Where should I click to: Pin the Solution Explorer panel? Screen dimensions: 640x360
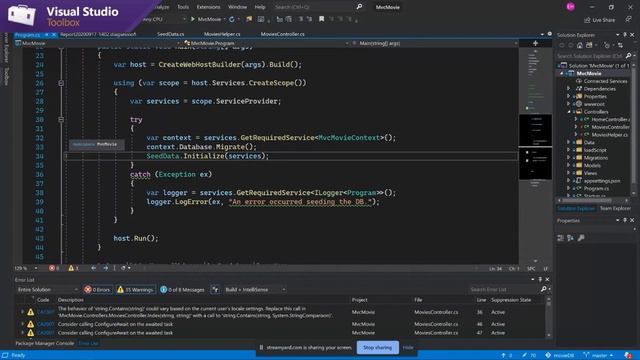(x=625, y=35)
